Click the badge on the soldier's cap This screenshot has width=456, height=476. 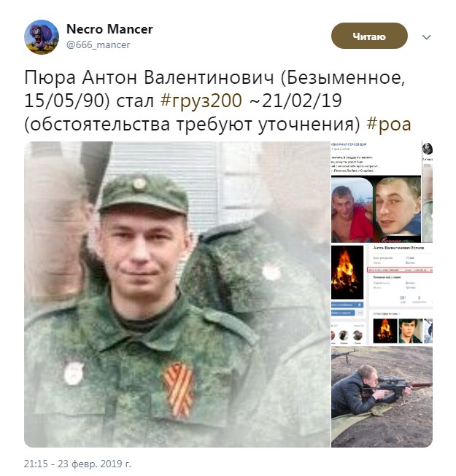click(139, 184)
